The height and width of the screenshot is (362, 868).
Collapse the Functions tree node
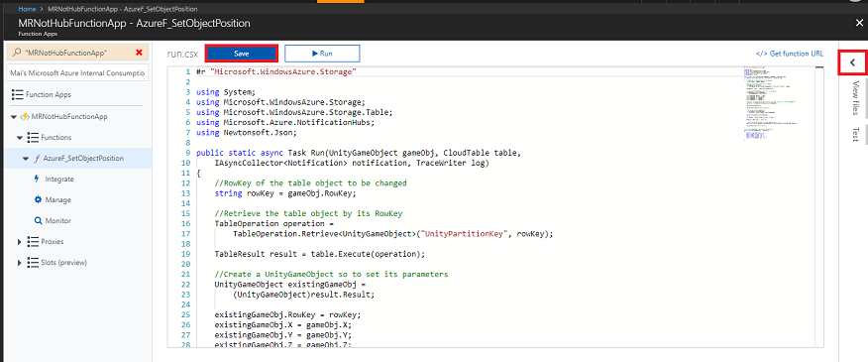[20, 137]
